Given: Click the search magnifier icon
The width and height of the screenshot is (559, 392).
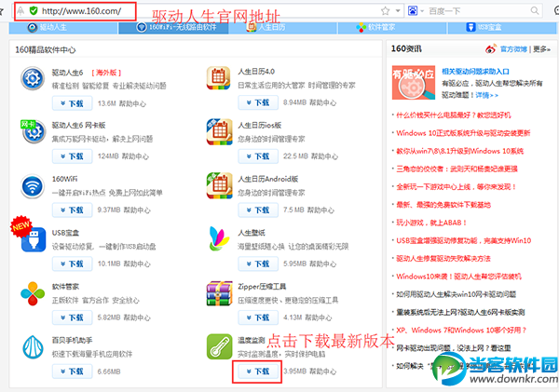Looking at the screenshot, I should pos(535,10).
